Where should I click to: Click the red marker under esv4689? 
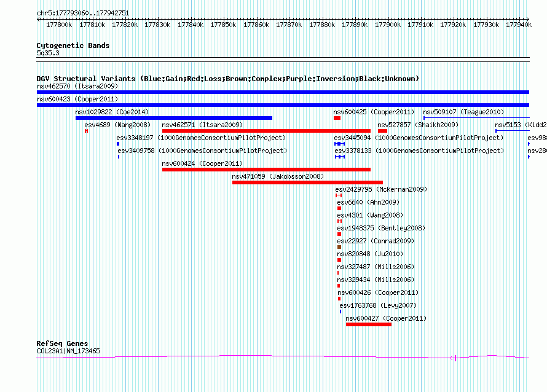(86, 131)
